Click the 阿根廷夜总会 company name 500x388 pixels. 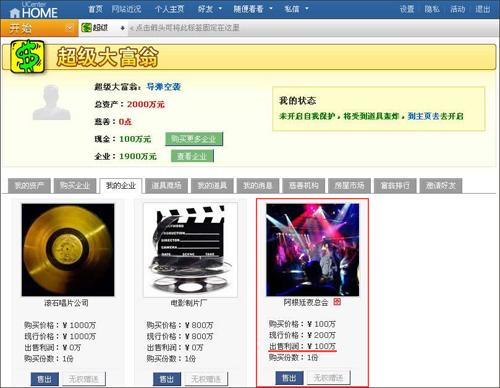306,302
